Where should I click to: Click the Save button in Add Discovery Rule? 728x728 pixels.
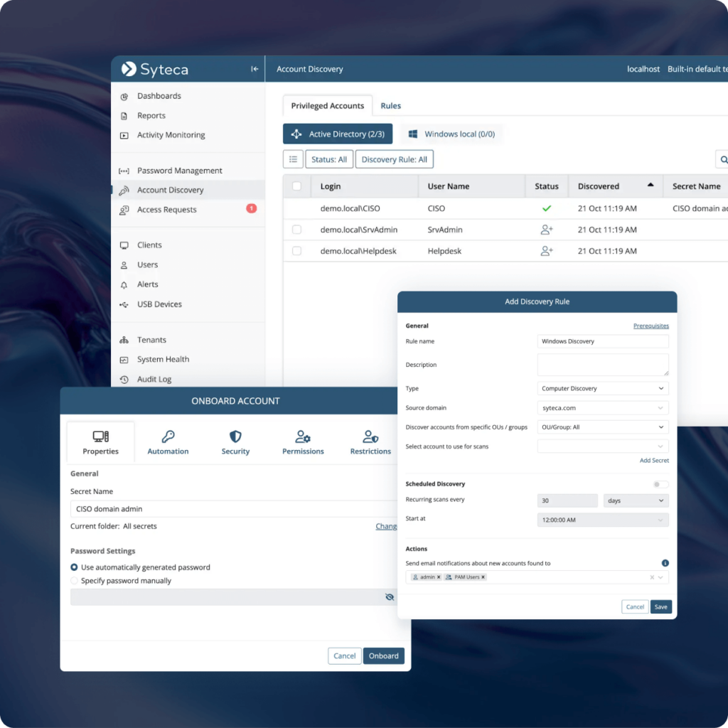[660, 606]
